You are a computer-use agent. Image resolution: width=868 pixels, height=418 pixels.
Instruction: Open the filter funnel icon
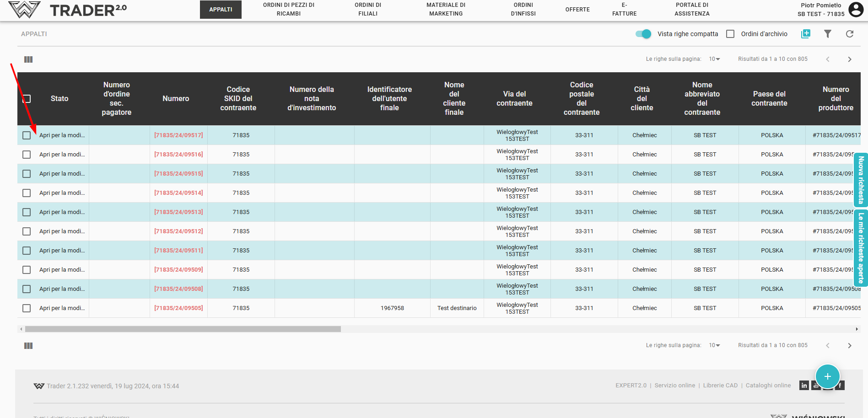click(x=827, y=34)
